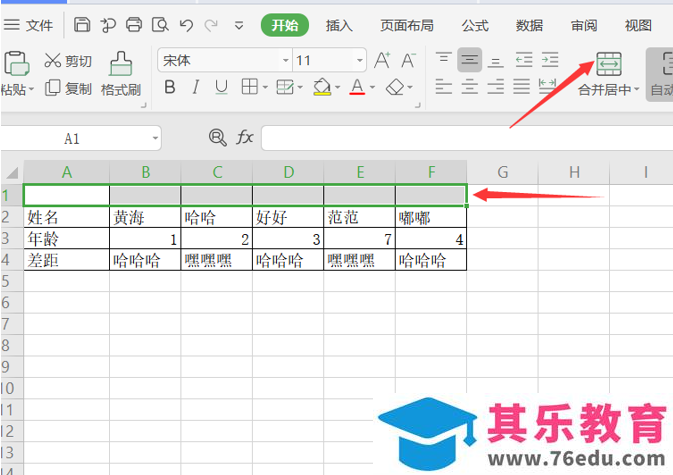This screenshot has height=475, width=673.
Task: Open the name box dropdown arrow
Action: pos(155,139)
